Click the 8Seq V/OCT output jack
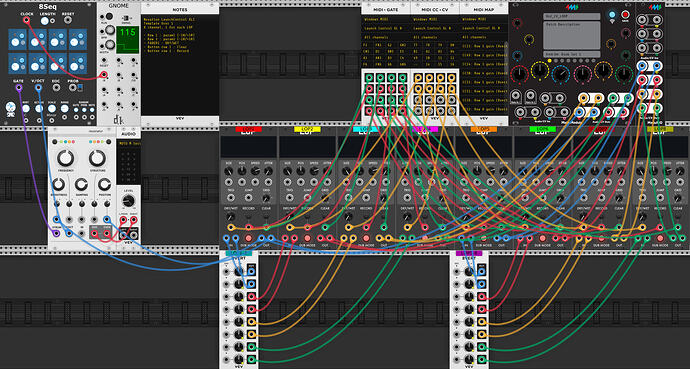Screen dimensions: 690x369 tap(38, 88)
